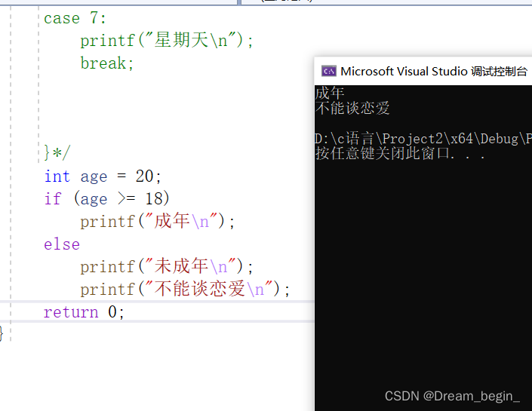The width and height of the screenshot is (532, 411).
Task: Click the printf("星期天\n") line
Action: pos(167,41)
